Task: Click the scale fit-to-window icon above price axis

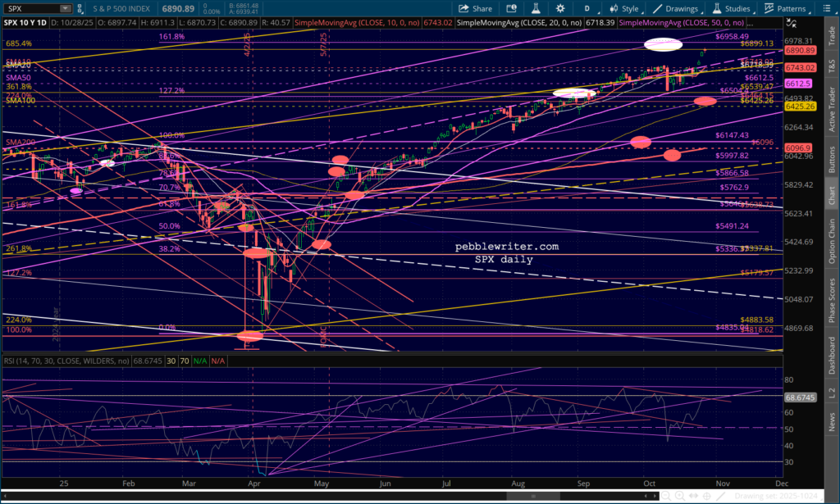Action: [x=791, y=23]
